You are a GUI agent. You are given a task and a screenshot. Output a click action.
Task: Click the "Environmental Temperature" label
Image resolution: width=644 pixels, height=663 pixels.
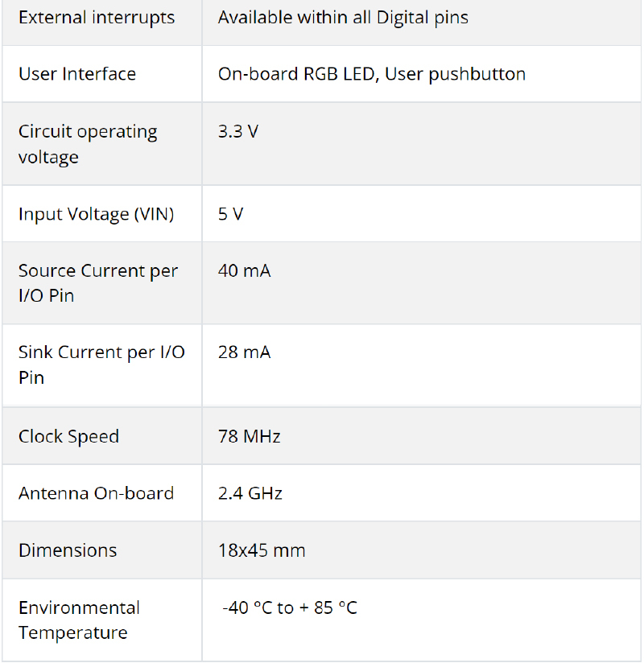[79, 620]
